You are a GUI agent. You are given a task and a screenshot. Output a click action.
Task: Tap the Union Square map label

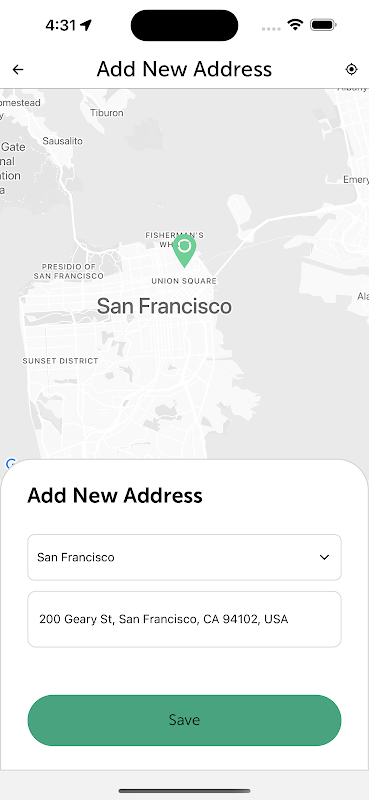184,281
